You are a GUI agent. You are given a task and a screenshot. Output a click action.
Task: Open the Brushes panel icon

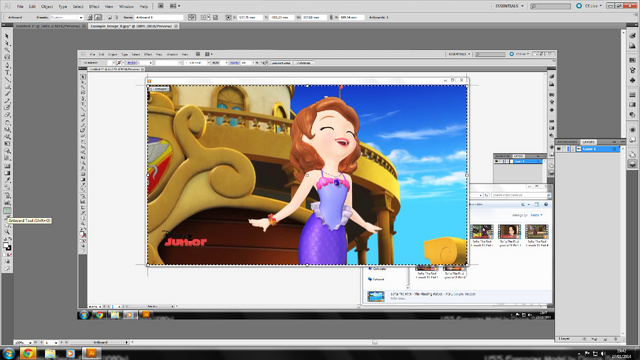[632, 70]
